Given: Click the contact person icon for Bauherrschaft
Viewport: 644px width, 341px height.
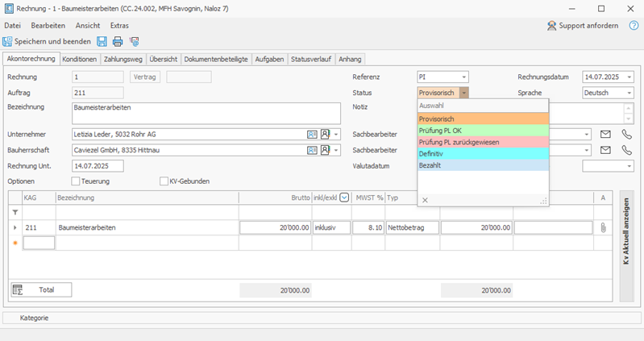Looking at the screenshot, I should [325, 150].
